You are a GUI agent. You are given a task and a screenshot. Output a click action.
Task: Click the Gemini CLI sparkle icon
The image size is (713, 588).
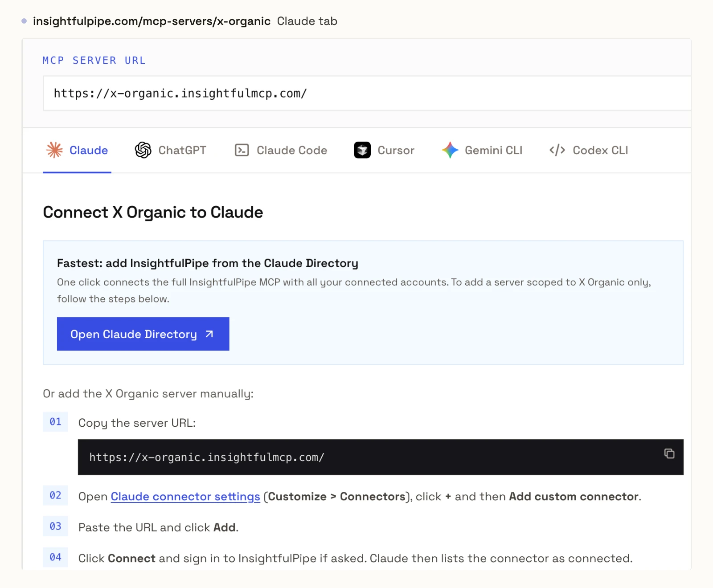450,150
